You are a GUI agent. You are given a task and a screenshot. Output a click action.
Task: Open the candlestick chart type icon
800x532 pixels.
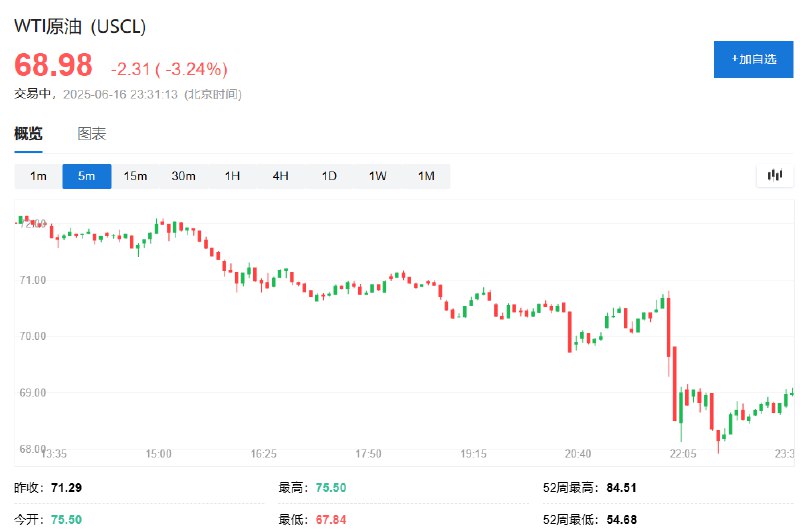[774, 176]
